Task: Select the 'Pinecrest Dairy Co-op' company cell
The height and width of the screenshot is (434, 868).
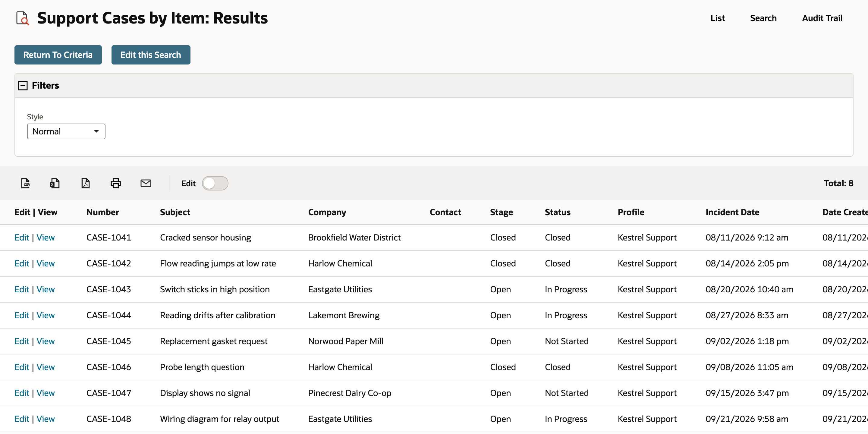Action: (349, 393)
